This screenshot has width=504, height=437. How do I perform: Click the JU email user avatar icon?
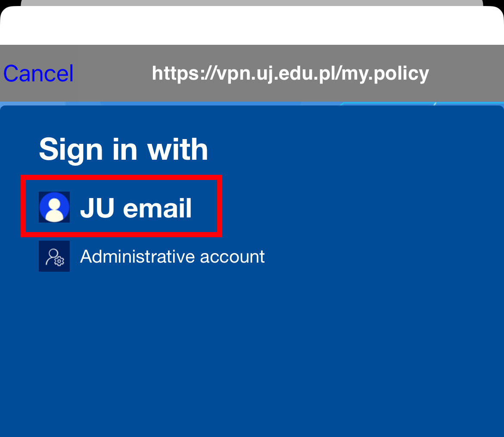(x=54, y=207)
